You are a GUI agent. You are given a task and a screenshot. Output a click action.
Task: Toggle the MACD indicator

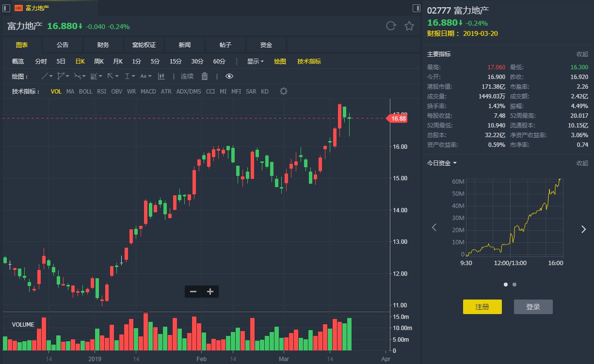[x=148, y=92]
